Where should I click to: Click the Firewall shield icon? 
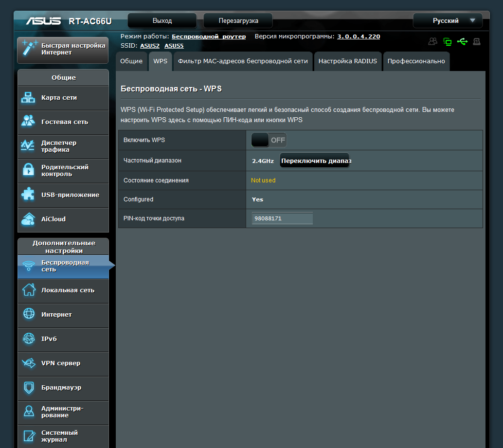[29, 387]
